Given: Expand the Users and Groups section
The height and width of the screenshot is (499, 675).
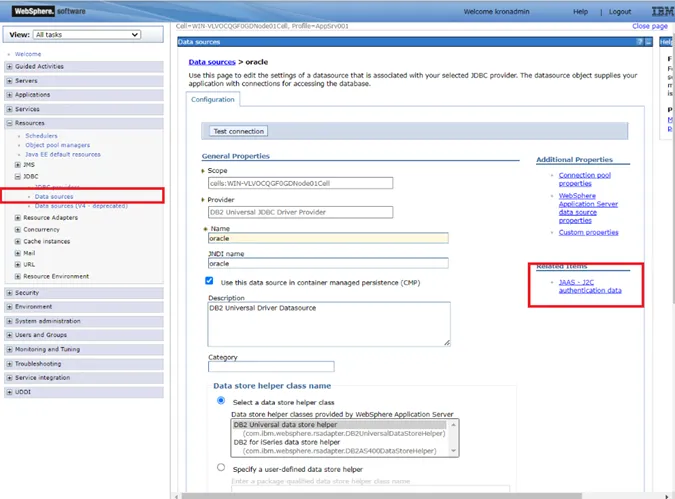Looking at the screenshot, I should [x=9, y=335].
